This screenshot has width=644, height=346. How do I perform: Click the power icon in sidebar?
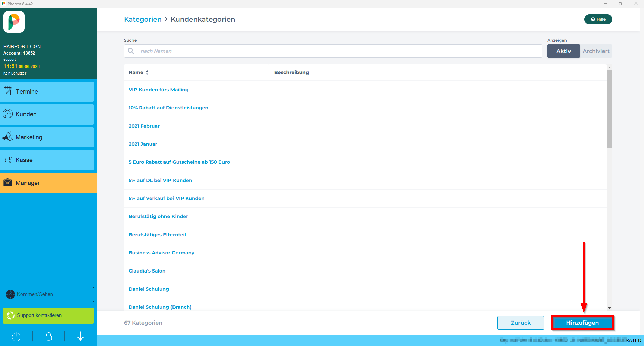pyautogui.click(x=16, y=336)
